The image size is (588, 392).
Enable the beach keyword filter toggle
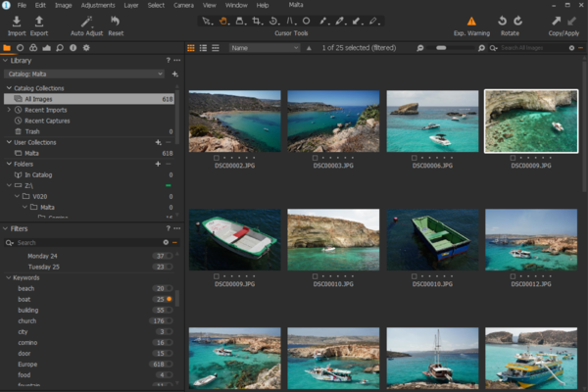(171, 288)
